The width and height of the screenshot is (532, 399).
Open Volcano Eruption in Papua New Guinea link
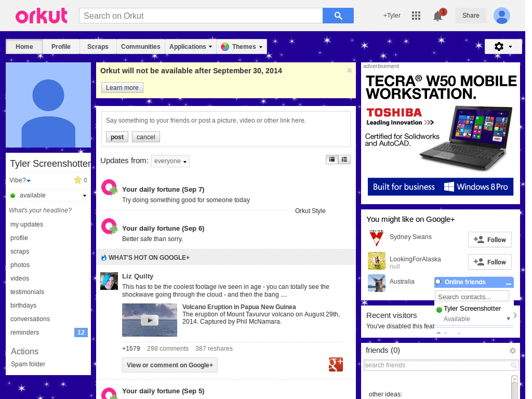coord(239,307)
